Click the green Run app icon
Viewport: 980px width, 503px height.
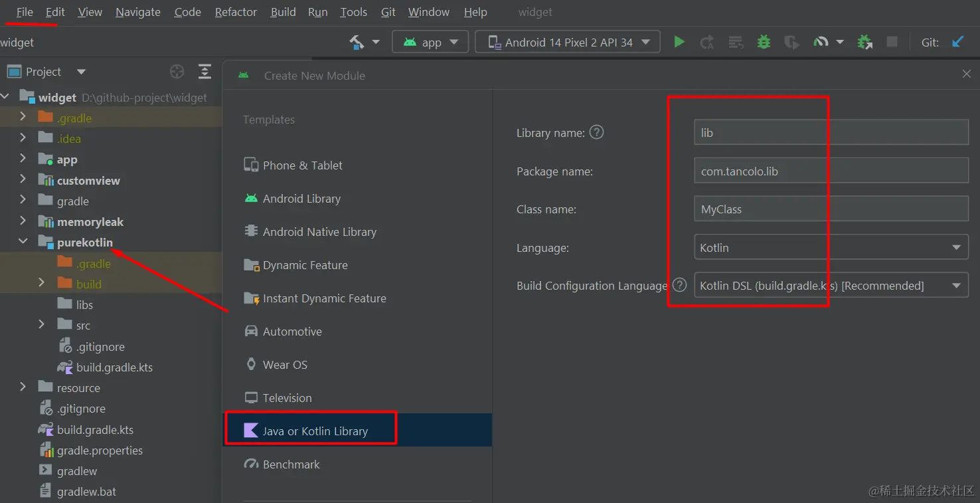(x=679, y=42)
